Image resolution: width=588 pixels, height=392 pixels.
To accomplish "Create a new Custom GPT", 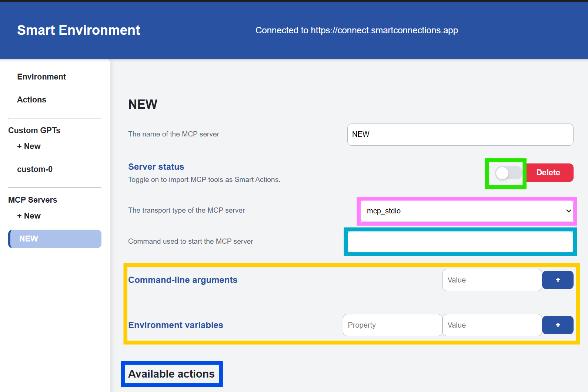I will coord(29,146).
